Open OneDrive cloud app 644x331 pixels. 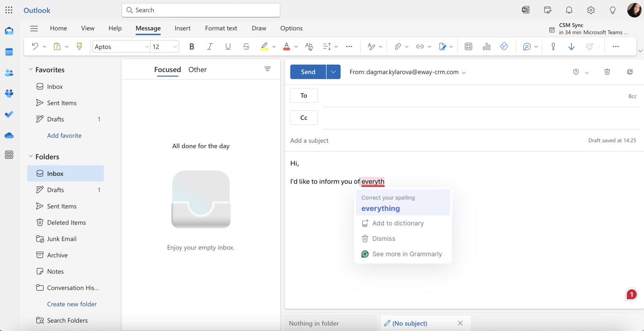coord(9,135)
